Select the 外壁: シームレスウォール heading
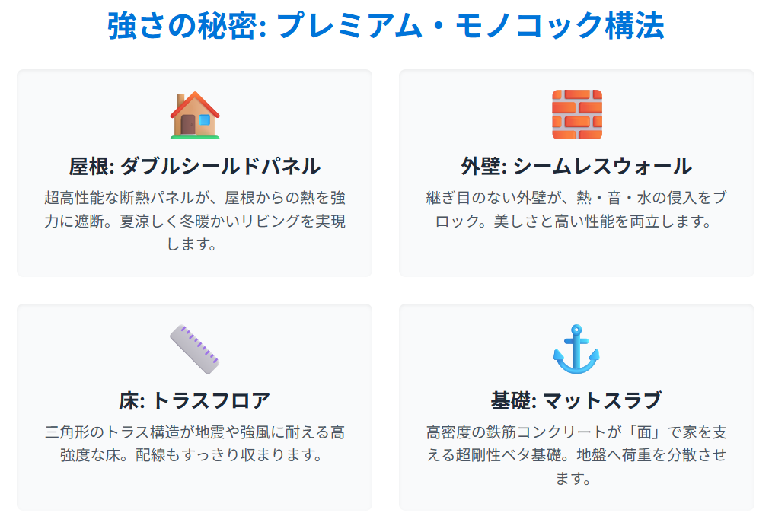This screenshot has height=532, width=772. (x=576, y=166)
